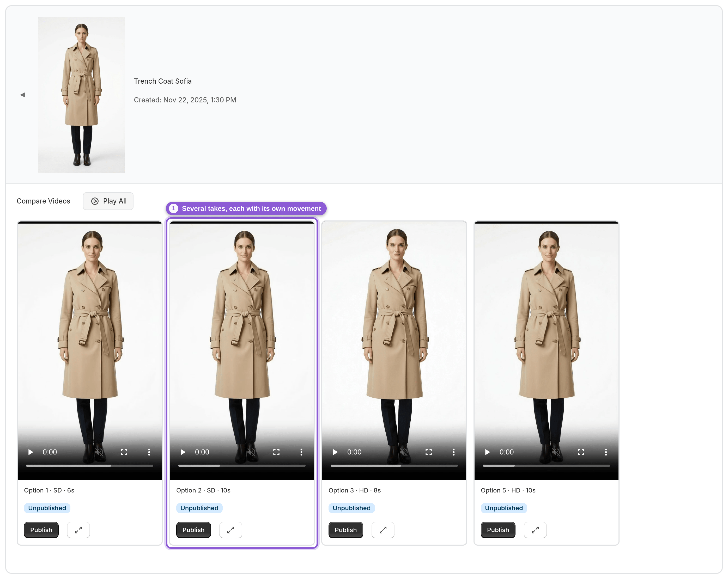Open more options menu for Option 2 video

301,452
